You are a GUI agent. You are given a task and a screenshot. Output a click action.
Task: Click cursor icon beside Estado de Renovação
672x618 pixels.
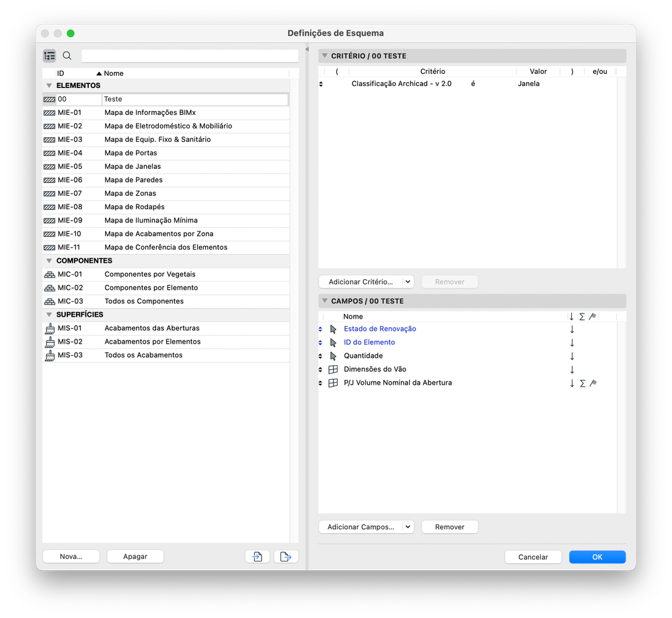[x=333, y=329]
